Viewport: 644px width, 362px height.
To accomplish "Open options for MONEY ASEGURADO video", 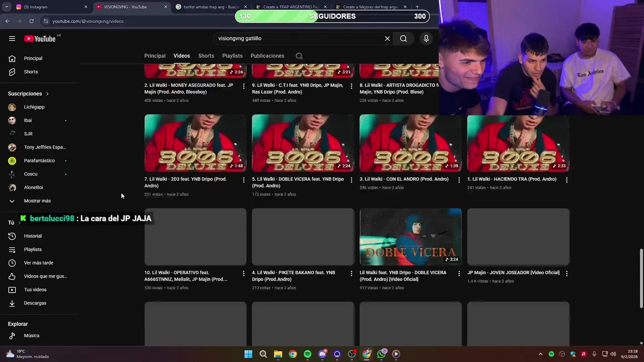I will click(x=244, y=86).
